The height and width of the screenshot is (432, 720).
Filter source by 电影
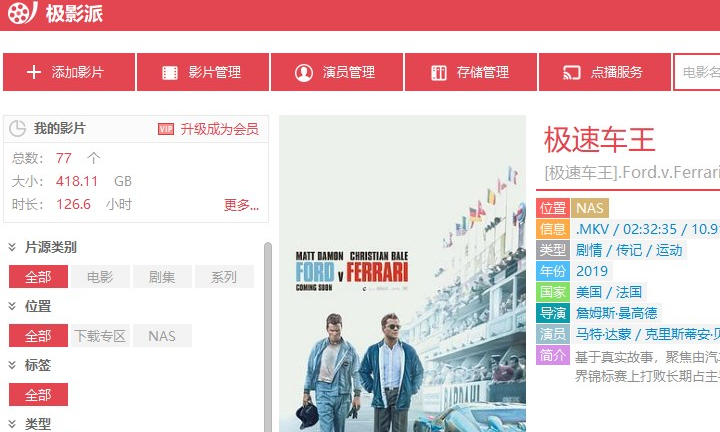pyautogui.click(x=100, y=277)
